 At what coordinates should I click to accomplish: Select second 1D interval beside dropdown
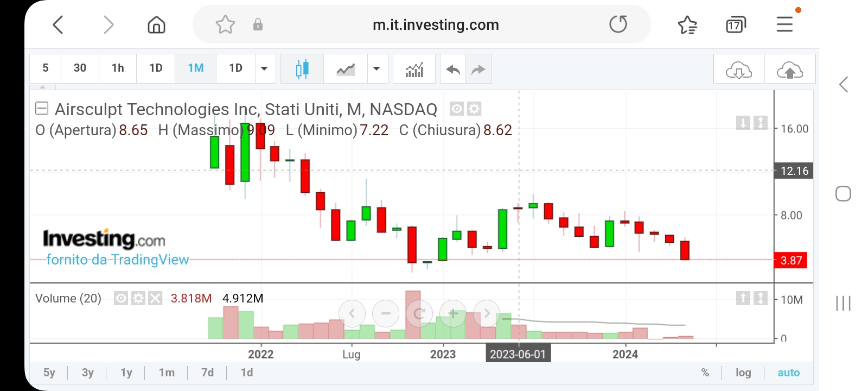click(235, 68)
